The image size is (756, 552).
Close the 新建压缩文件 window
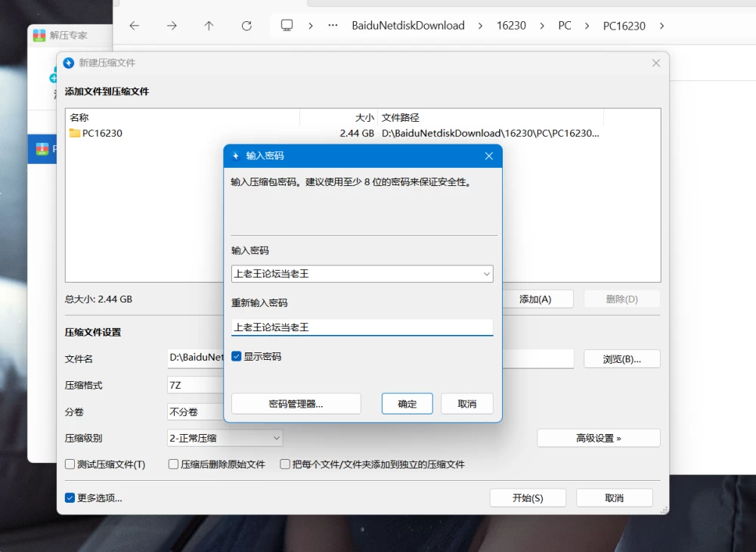click(656, 64)
